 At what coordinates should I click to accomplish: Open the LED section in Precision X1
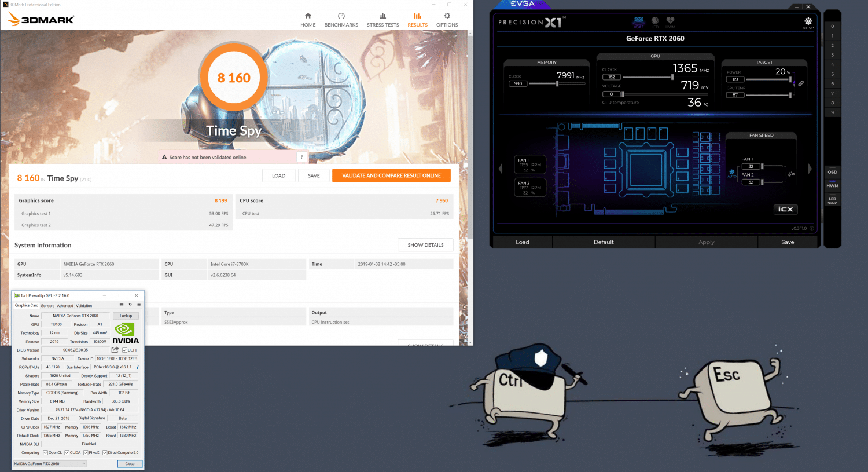click(655, 23)
